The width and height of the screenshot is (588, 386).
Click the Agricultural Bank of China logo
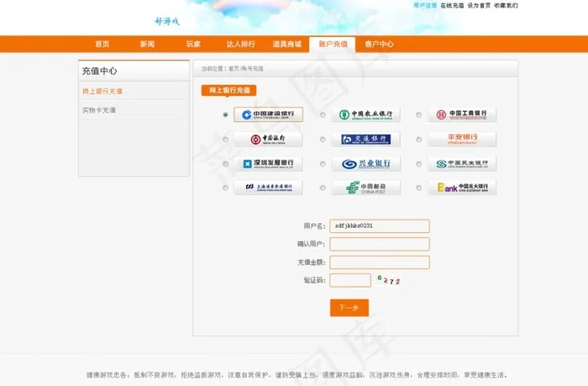(x=365, y=114)
